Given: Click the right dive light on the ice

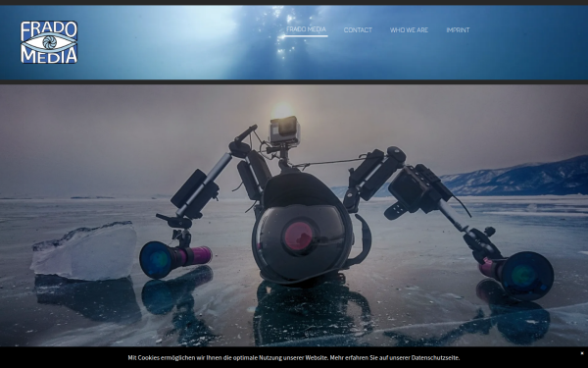Looking at the screenshot, I should [x=517, y=275].
